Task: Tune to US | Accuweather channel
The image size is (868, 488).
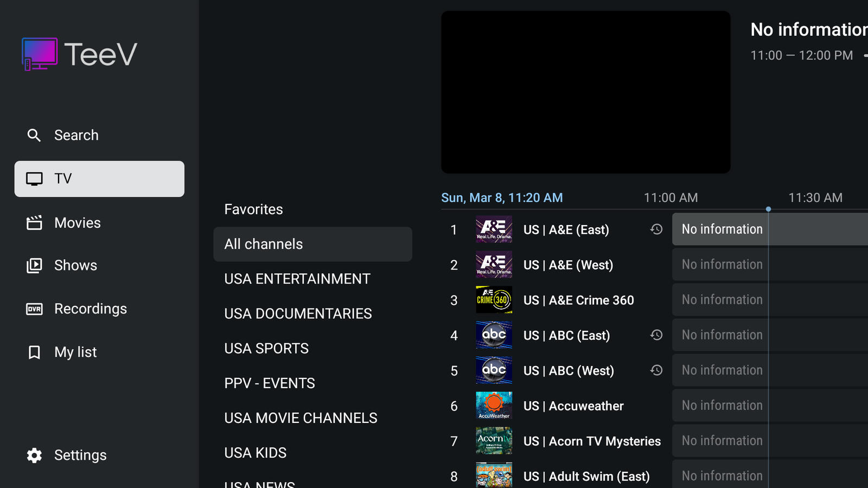Action: (x=573, y=406)
